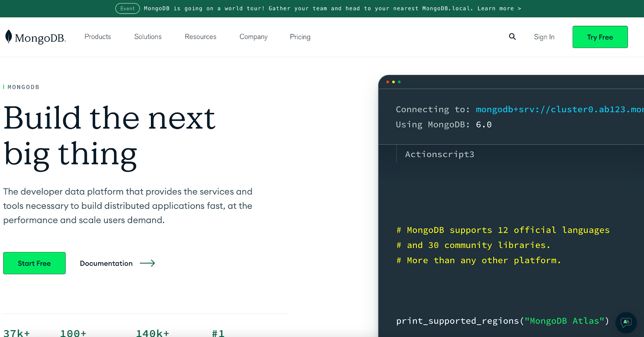Viewport: 644px width, 337px height.
Task: Click the Sign In link
Action: 544,37
